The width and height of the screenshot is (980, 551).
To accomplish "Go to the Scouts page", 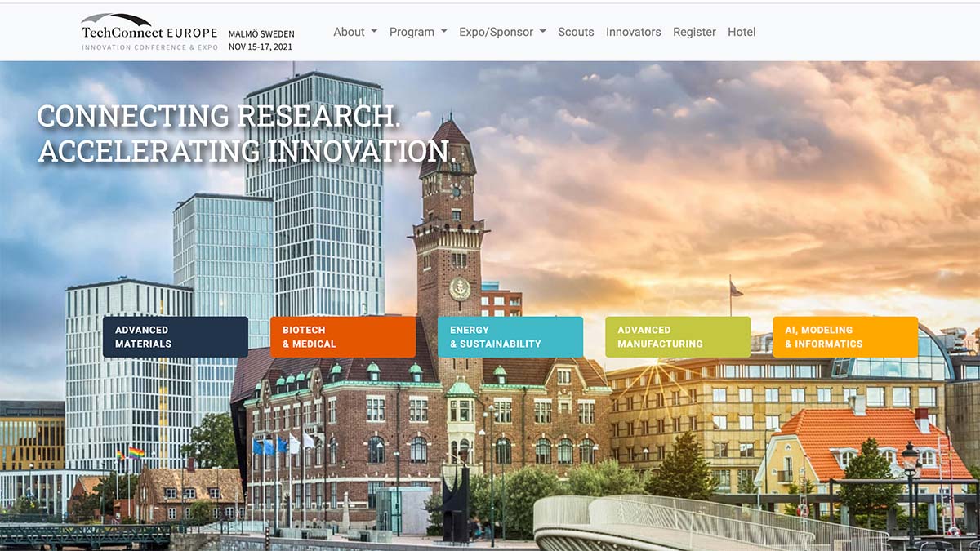I will 576,32.
